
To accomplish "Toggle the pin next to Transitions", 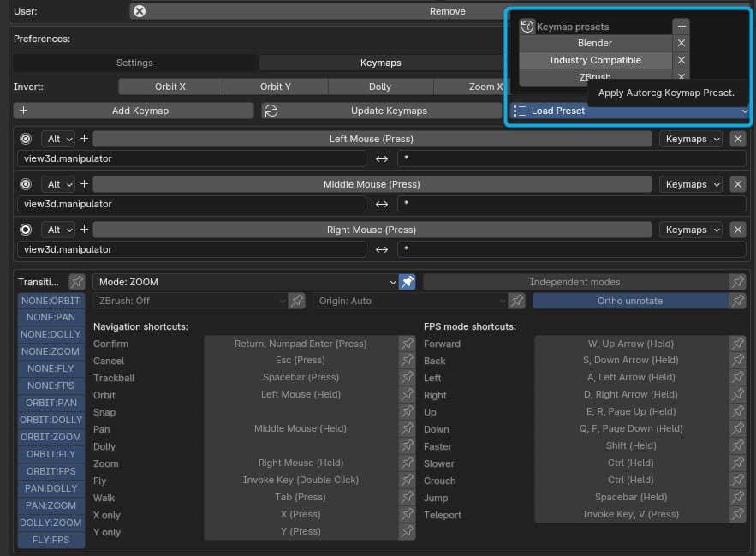I will coord(77,282).
